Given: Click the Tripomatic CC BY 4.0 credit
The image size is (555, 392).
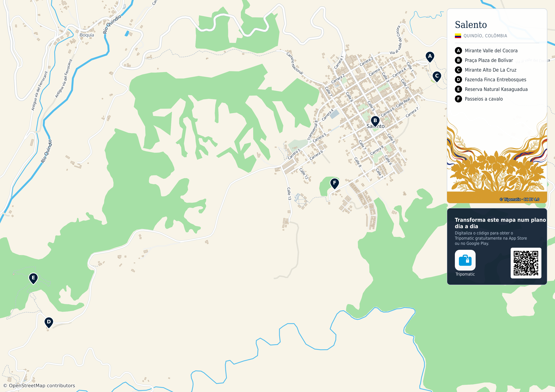Looking at the screenshot, I should click(x=519, y=200).
